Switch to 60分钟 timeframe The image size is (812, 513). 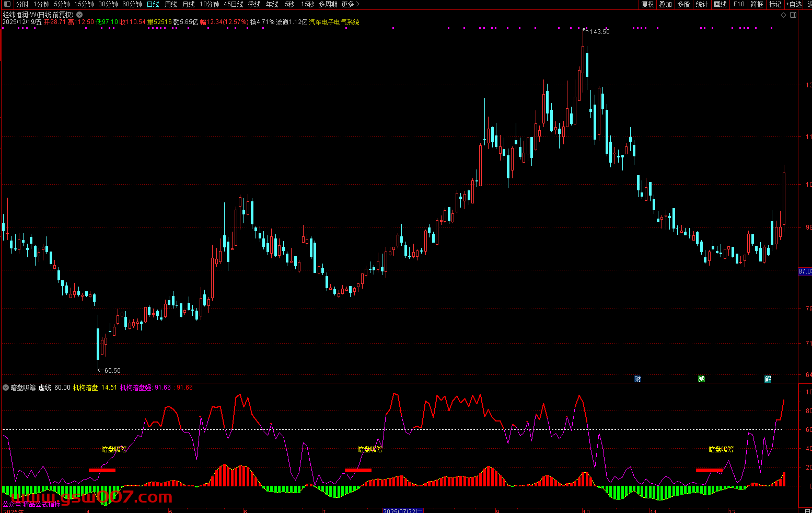(x=132, y=4)
